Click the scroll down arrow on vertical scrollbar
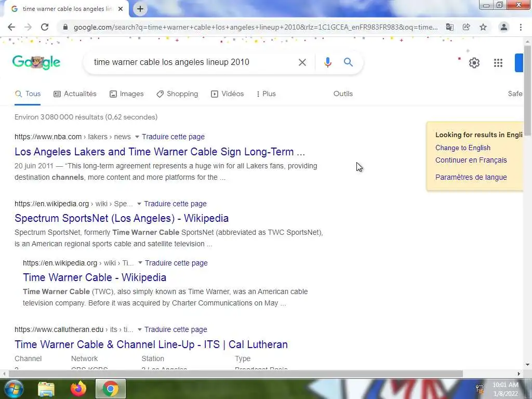Viewport: 532px width, 399px height. [528, 365]
